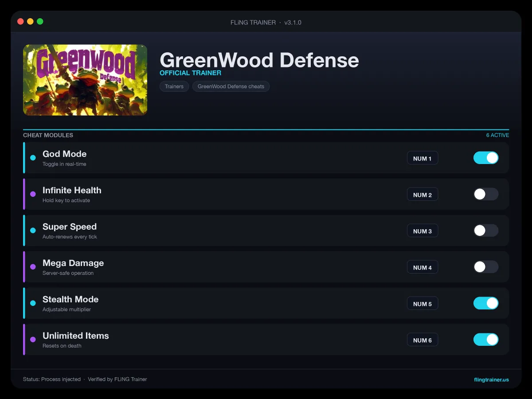Click the NUM 3 hotkey button
This screenshot has height=399, width=532.
click(422, 231)
